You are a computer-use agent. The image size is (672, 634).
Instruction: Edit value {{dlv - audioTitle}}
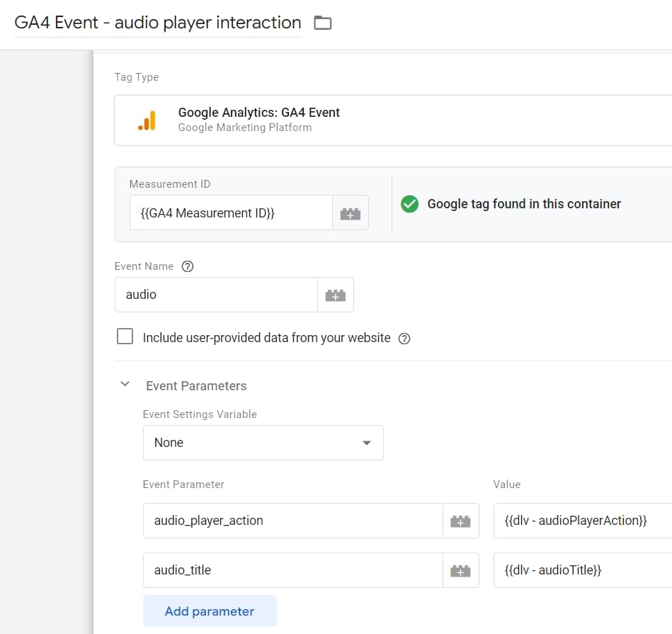(583, 570)
